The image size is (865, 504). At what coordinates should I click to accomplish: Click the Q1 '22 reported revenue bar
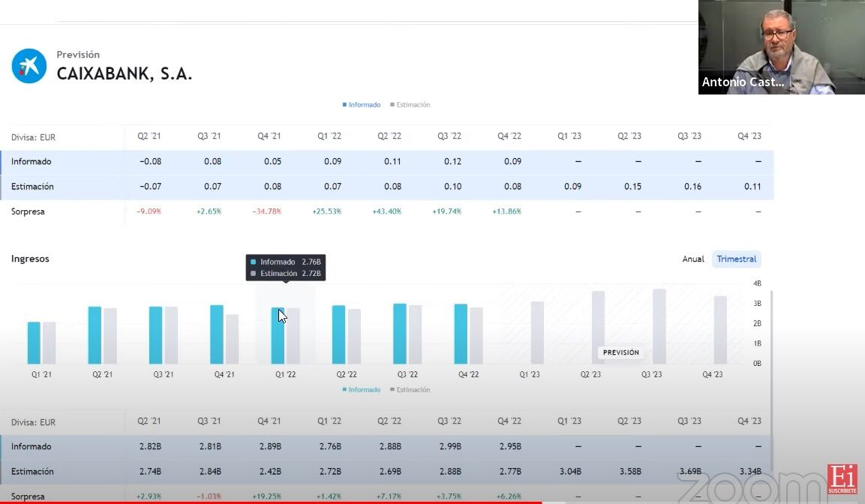[x=278, y=336]
